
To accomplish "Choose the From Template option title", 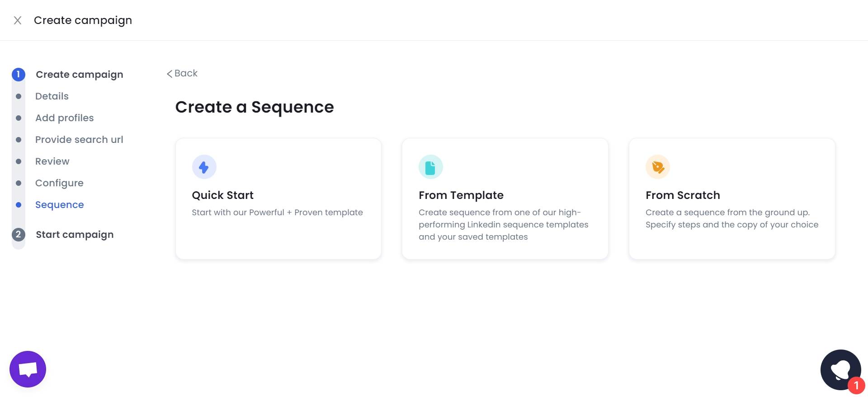I will 461,195.
